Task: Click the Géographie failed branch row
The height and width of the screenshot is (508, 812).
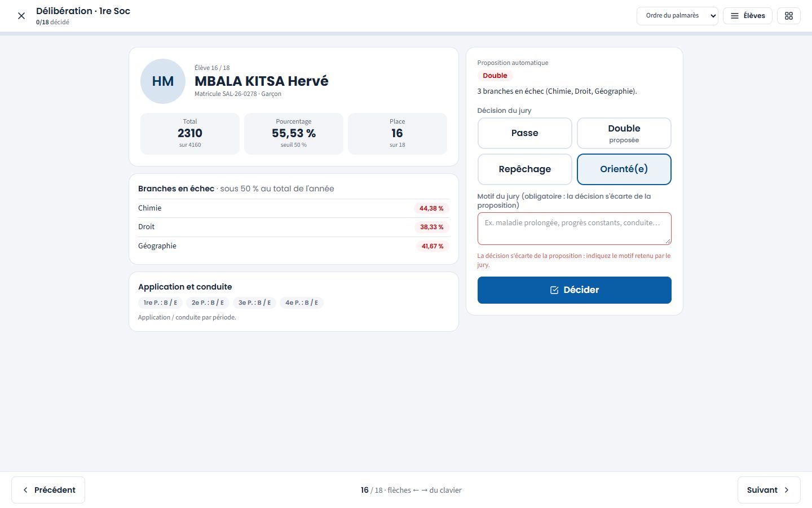Action: click(294, 246)
